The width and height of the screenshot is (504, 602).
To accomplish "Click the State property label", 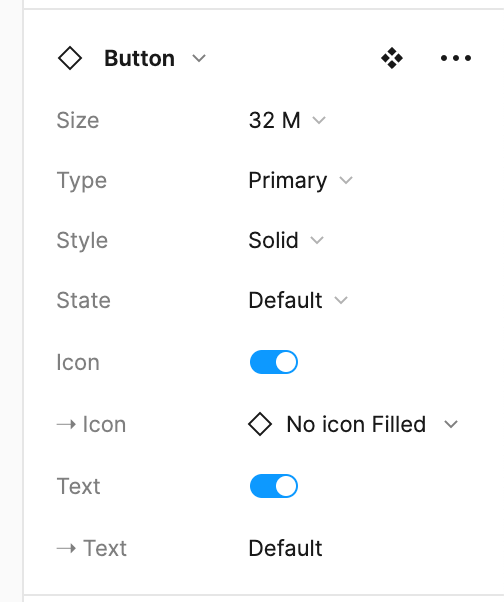I will 84,300.
